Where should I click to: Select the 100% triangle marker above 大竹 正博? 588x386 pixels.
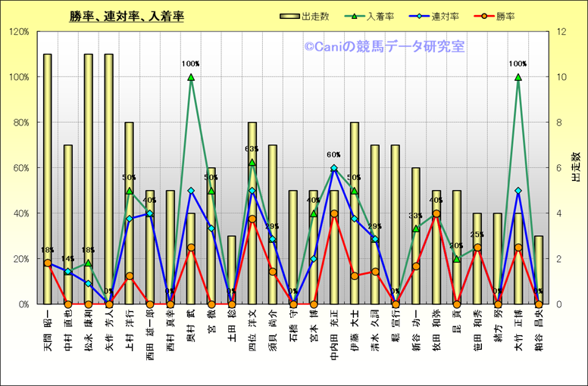coord(518,77)
